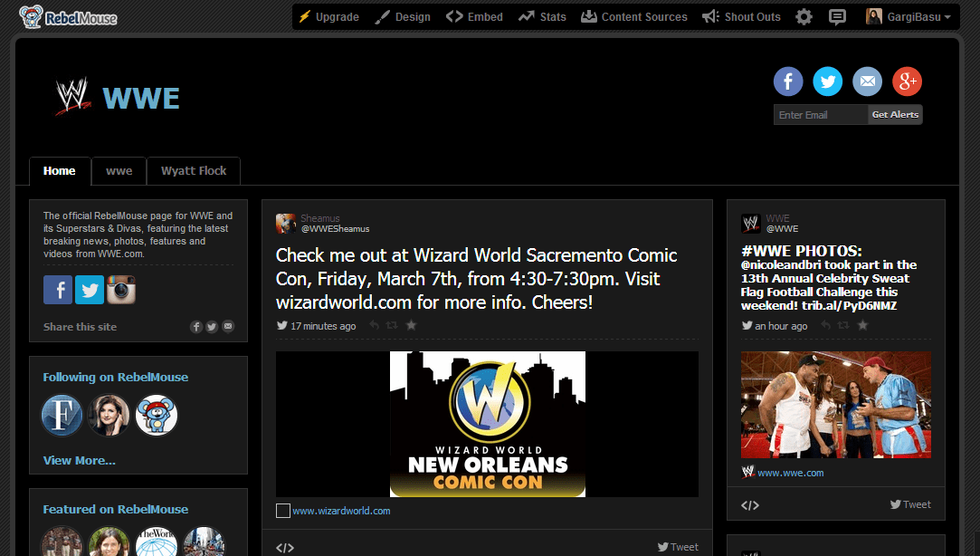Viewport: 980px width, 556px height.
Task: Open the 'F' avatar in Following
Action: pos(62,415)
